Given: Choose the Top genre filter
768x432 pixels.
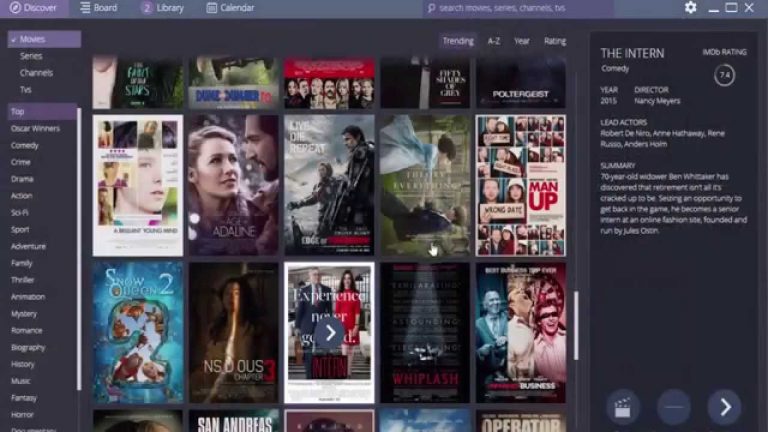Looking at the screenshot, I should click(x=42, y=111).
